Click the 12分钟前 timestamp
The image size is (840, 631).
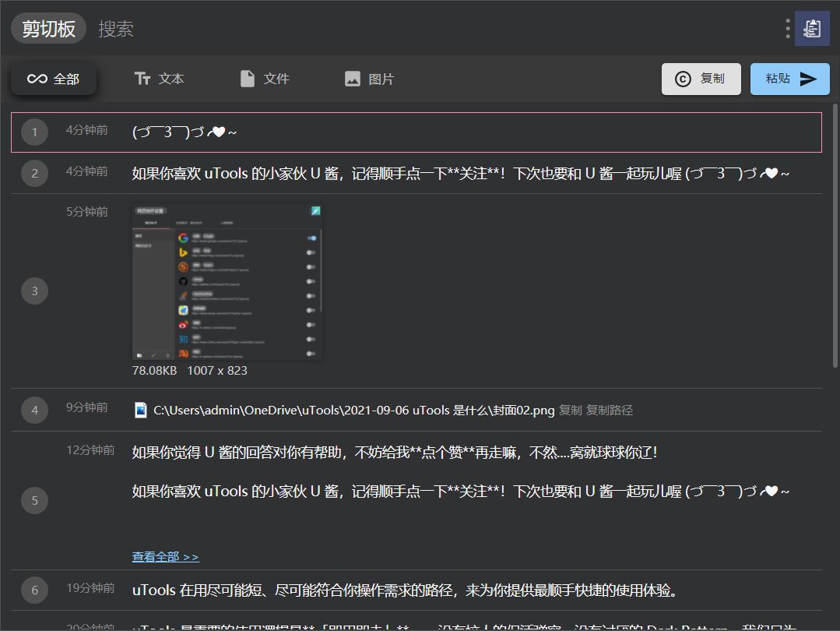point(90,450)
